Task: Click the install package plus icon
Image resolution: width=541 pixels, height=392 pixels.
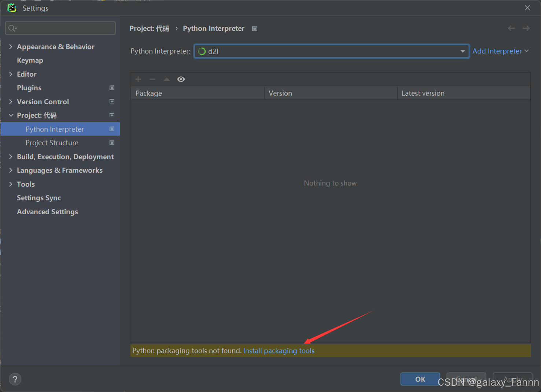Action: pos(138,79)
